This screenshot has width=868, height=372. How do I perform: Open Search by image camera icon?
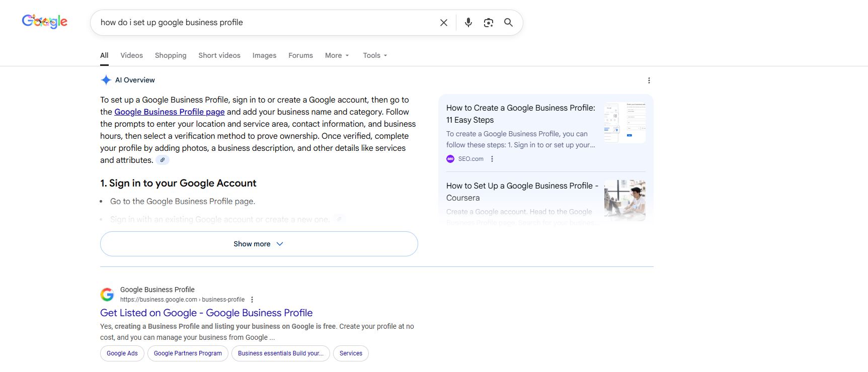(488, 23)
